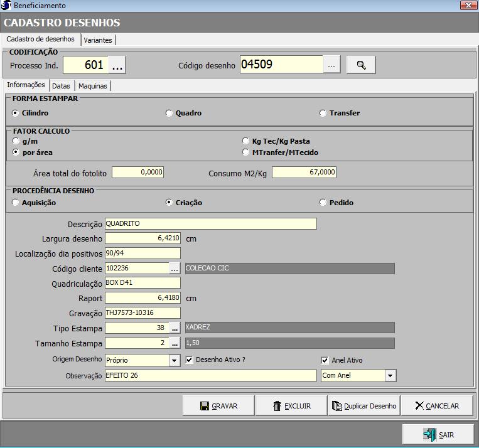Click the Descrição input field
The image size is (479, 448).
coord(210,224)
